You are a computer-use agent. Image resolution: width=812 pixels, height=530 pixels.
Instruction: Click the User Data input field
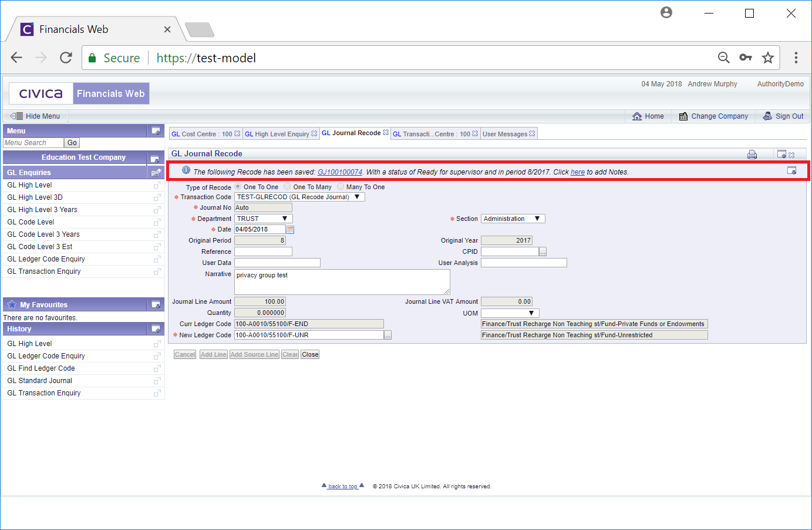[277, 263]
